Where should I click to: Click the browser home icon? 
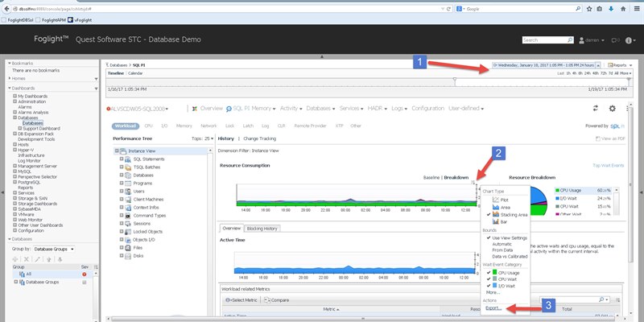click(623, 9)
